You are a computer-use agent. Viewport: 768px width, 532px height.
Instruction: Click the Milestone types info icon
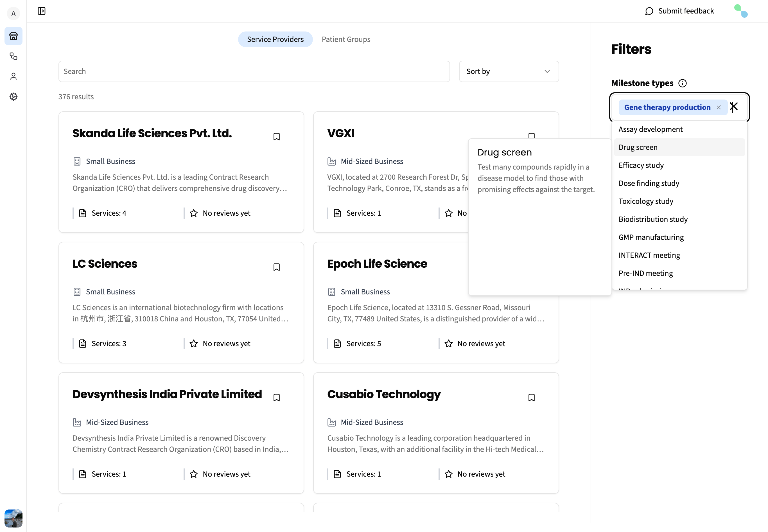682,83
